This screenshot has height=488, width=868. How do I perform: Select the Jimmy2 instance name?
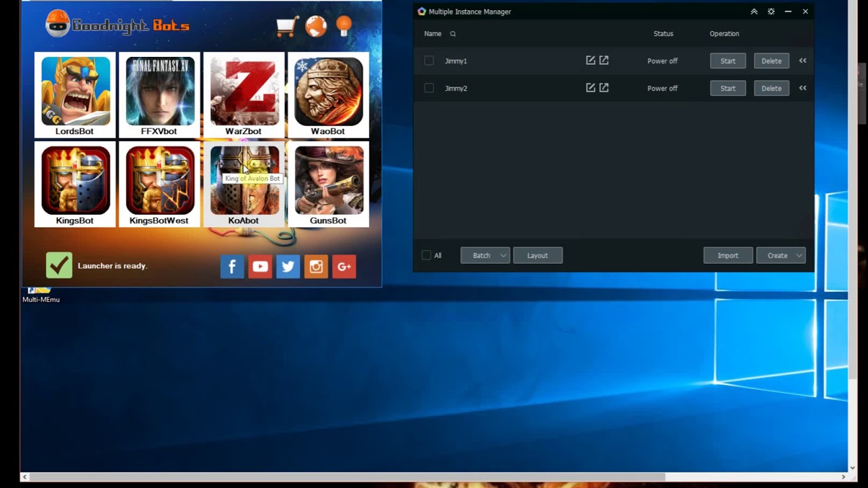point(456,88)
